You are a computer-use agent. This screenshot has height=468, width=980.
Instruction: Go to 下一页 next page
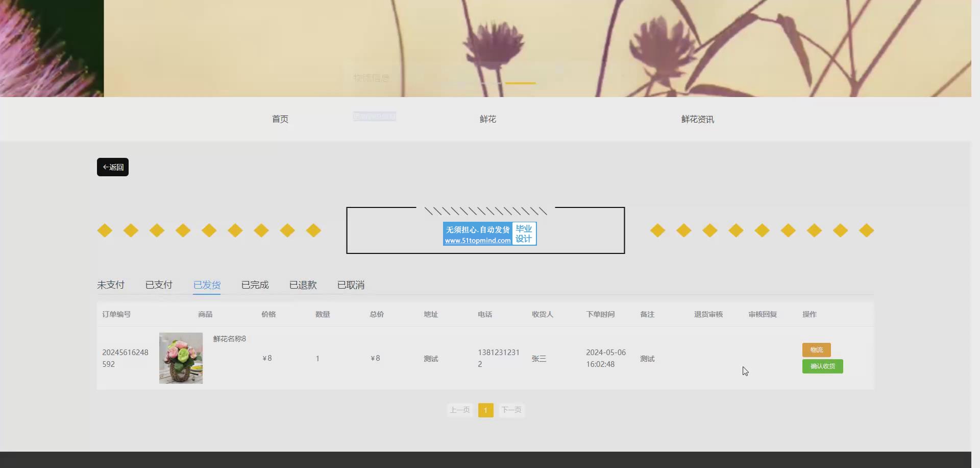pos(511,410)
